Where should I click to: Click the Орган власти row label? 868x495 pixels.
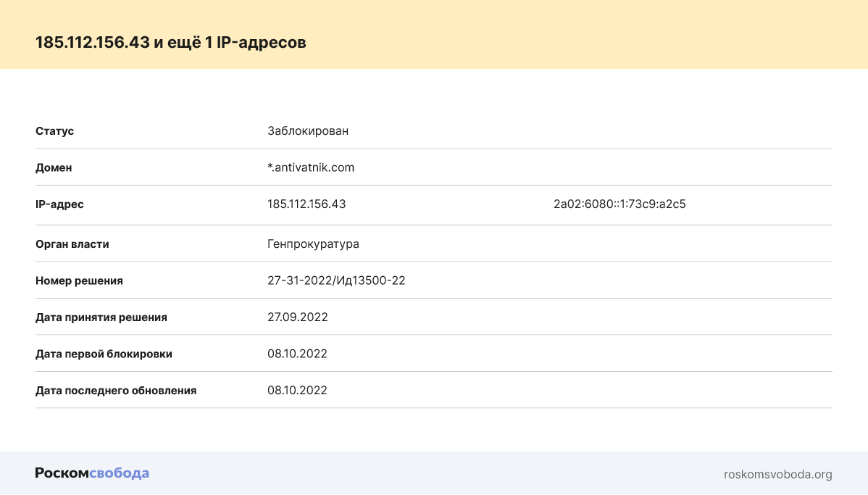coord(72,244)
